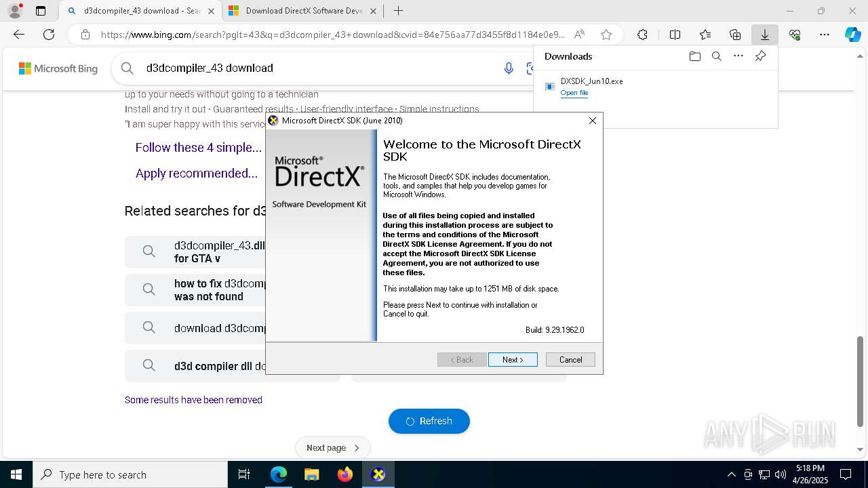Image resolution: width=868 pixels, height=488 pixels.
Task: Open the notification center icon
Action: [846, 474]
